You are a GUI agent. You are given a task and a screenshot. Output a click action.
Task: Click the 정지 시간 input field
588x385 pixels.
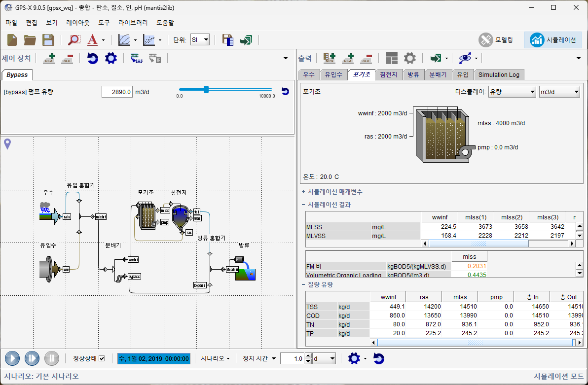(x=292, y=358)
